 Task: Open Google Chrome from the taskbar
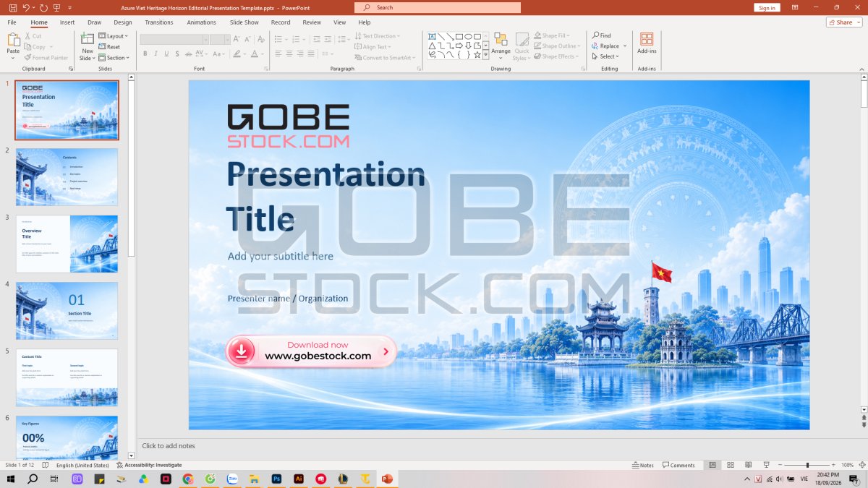[188, 479]
